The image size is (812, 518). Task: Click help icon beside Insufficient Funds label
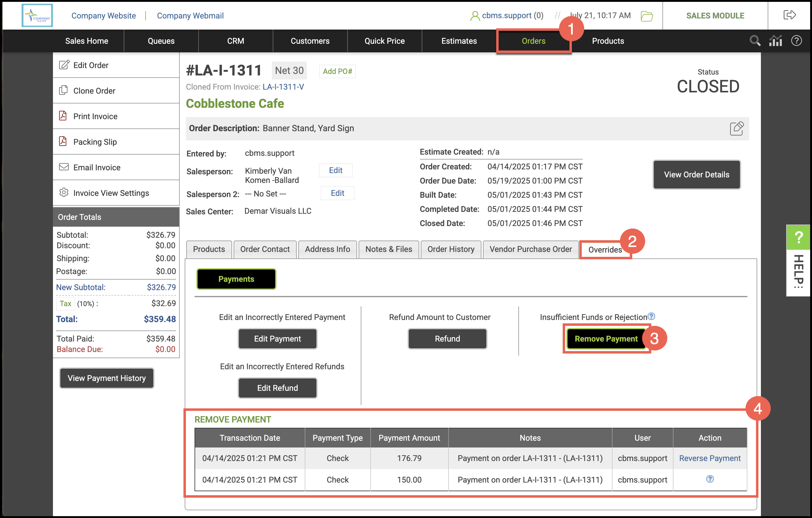(x=652, y=316)
